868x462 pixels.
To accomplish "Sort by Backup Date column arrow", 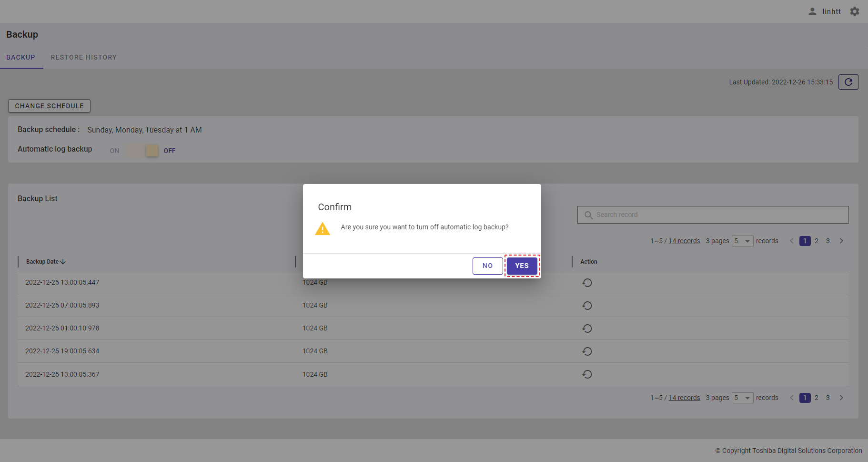I will [x=63, y=262].
